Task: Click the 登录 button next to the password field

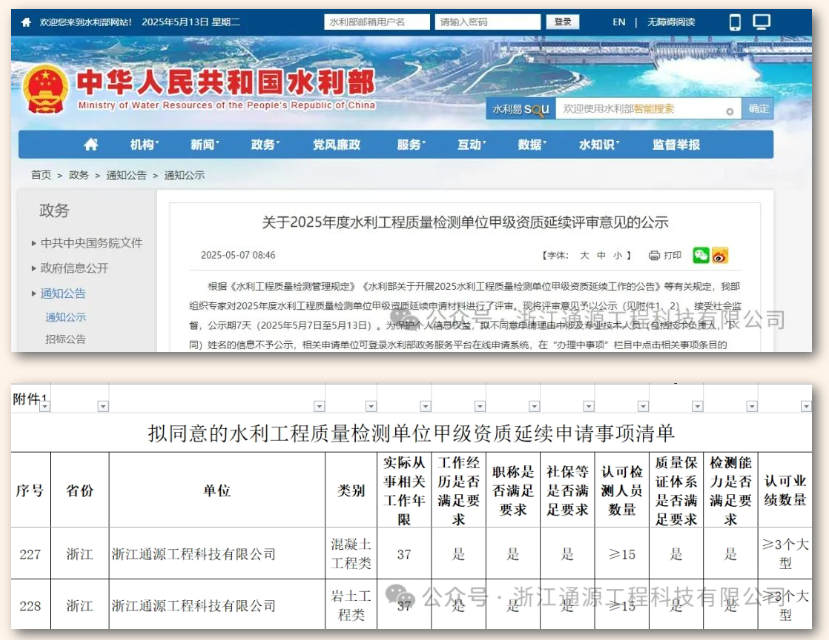Action: 563,22
